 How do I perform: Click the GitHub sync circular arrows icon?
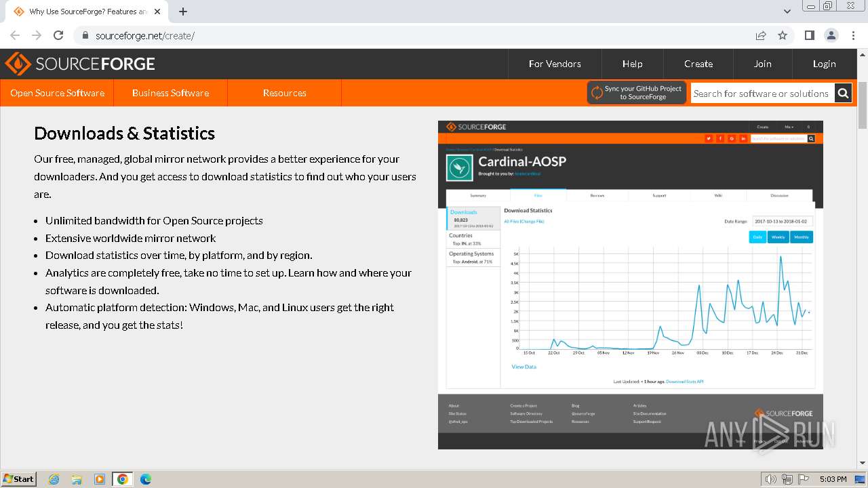pyautogui.click(x=597, y=93)
